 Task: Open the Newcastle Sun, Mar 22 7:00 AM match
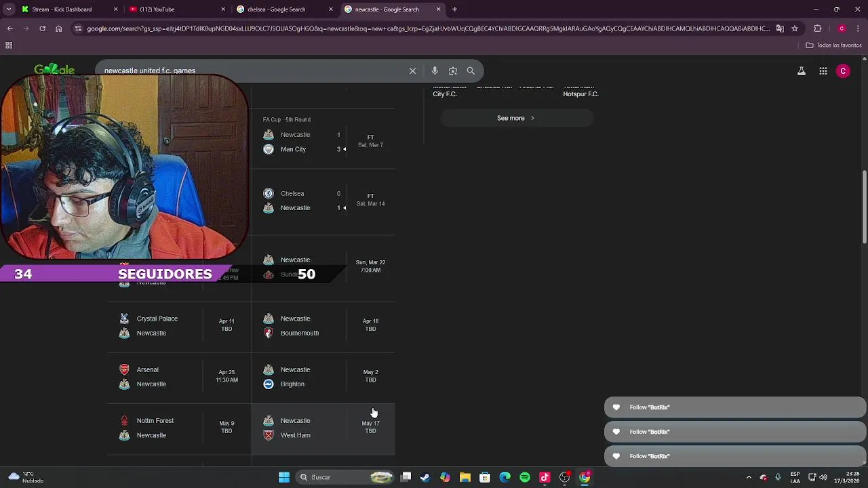323,267
